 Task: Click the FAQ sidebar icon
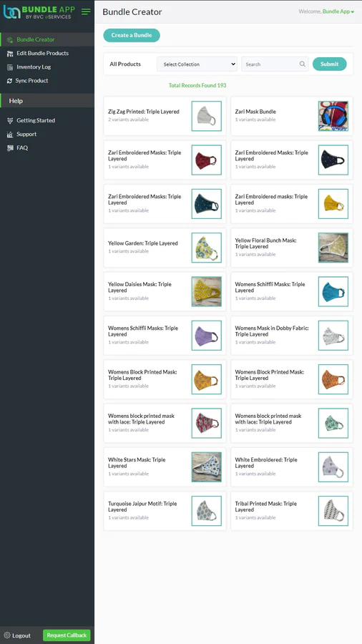coord(10,148)
